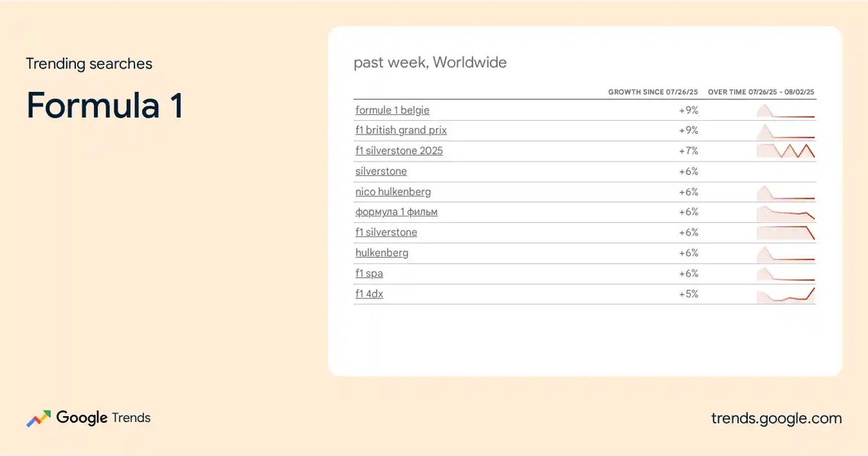View sparkline chart for 'formule 1 belgie'
868x456 pixels.
pyautogui.click(x=786, y=111)
